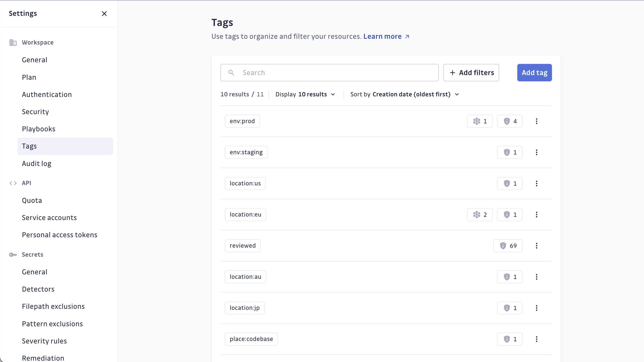Image resolution: width=644 pixels, height=362 pixels.
Task: Click the API code brackets icon
Action: click(13, 183)
